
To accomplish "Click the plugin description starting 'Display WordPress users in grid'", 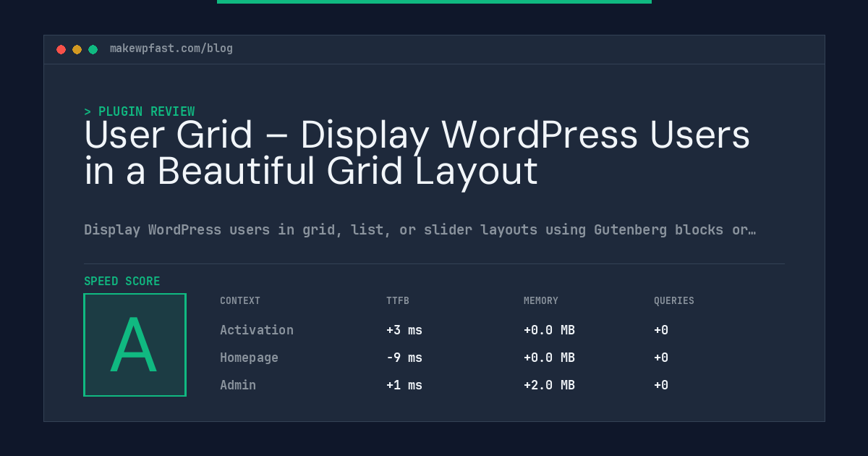I will tap(420, 230).
